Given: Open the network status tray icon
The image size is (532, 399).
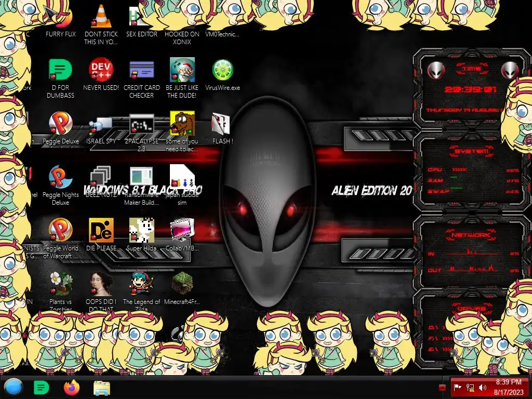Looking at the screenshot, I should [x=470, y=388].
